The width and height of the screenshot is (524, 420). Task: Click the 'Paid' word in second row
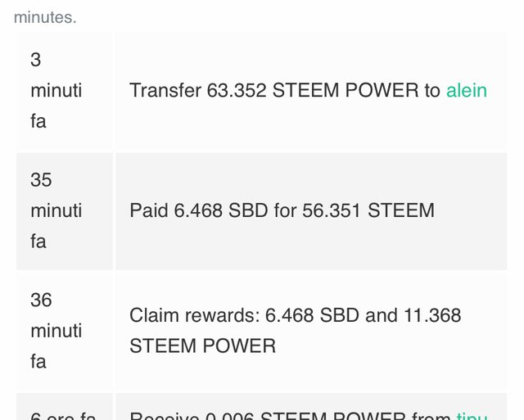pyautogui.click(x=149, y=210)
